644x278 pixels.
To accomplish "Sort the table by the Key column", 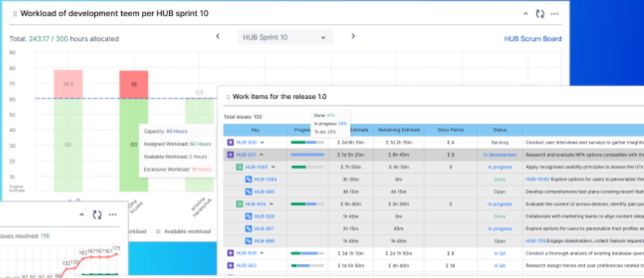I will coord(255,130).
